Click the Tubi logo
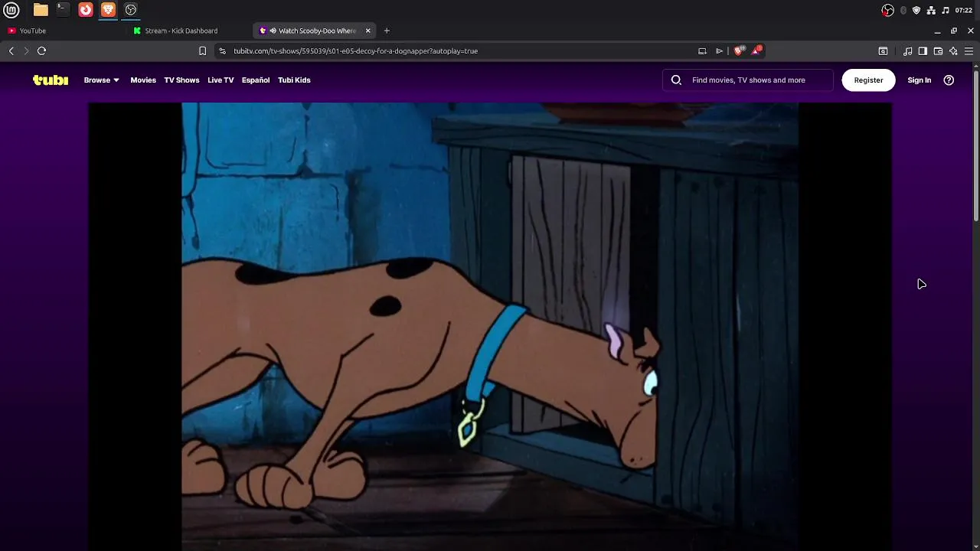This screenshot has width=980, height=551. (51, 80)
